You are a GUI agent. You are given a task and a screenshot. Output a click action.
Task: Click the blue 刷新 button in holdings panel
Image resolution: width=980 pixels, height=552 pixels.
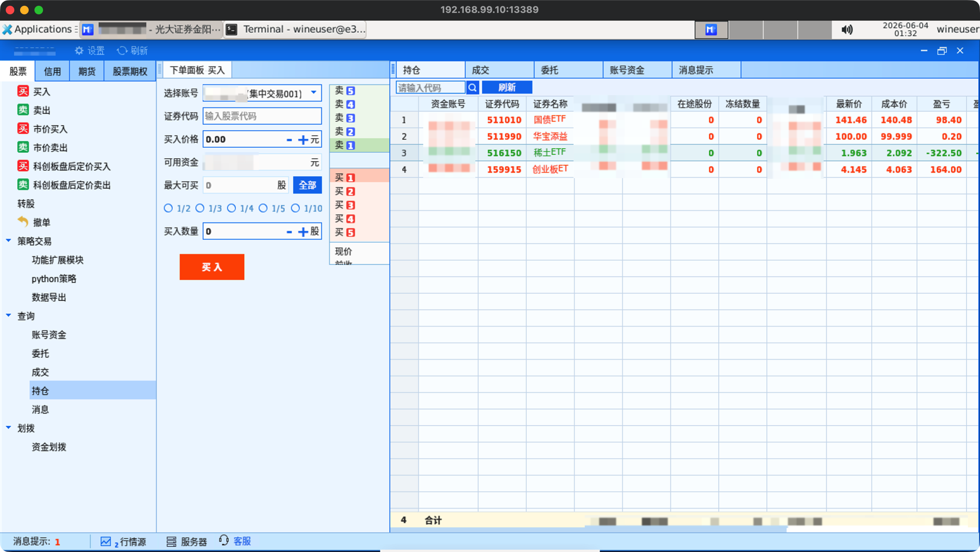click(x=507, y=88)
